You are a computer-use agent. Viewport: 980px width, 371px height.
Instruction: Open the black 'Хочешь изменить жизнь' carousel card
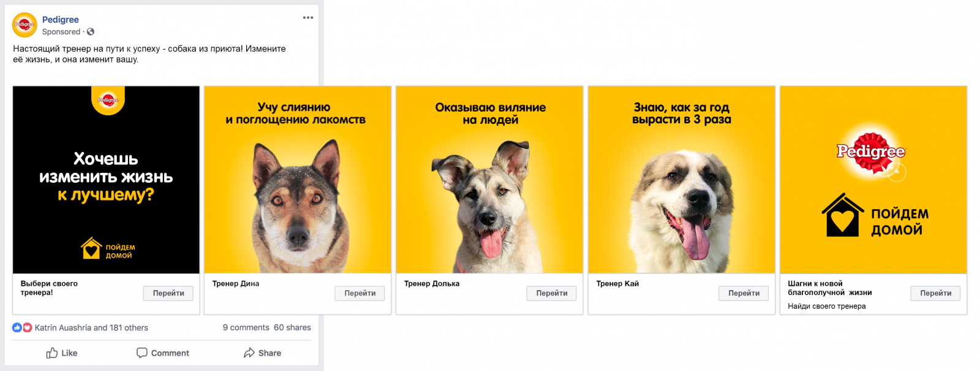click(x=106, y=180)
